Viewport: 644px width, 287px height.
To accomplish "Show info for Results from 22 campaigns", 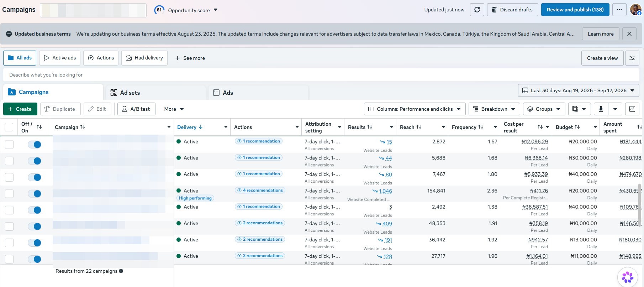I will [x=121, y=271].
